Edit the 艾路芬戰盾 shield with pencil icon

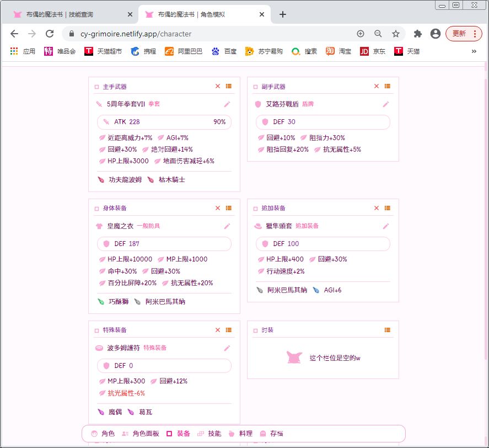[x=386, y=104]
